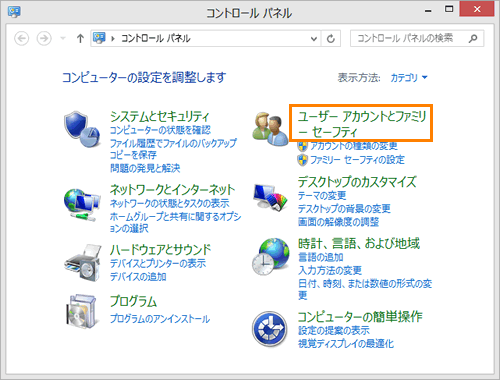Click shield icon beside アカウントの種類の変更
The width and height of the screenshot is (500, 380).
point(302,146)
